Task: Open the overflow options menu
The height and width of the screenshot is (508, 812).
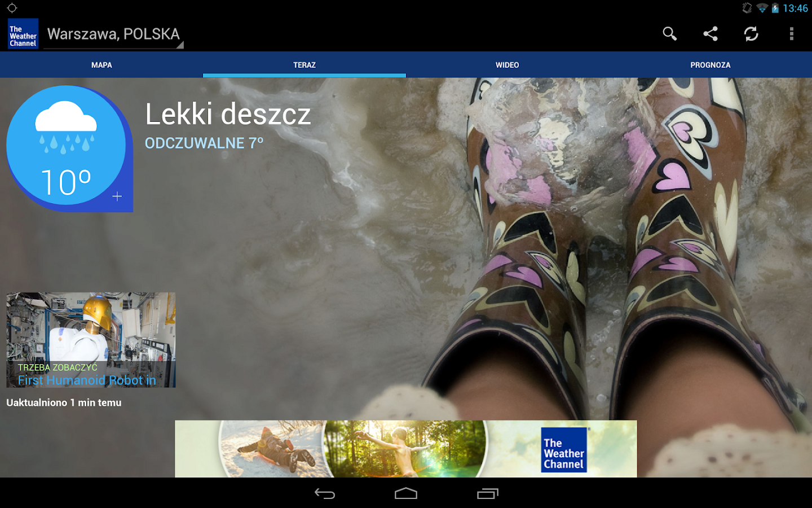Action: tap(791, 34)
